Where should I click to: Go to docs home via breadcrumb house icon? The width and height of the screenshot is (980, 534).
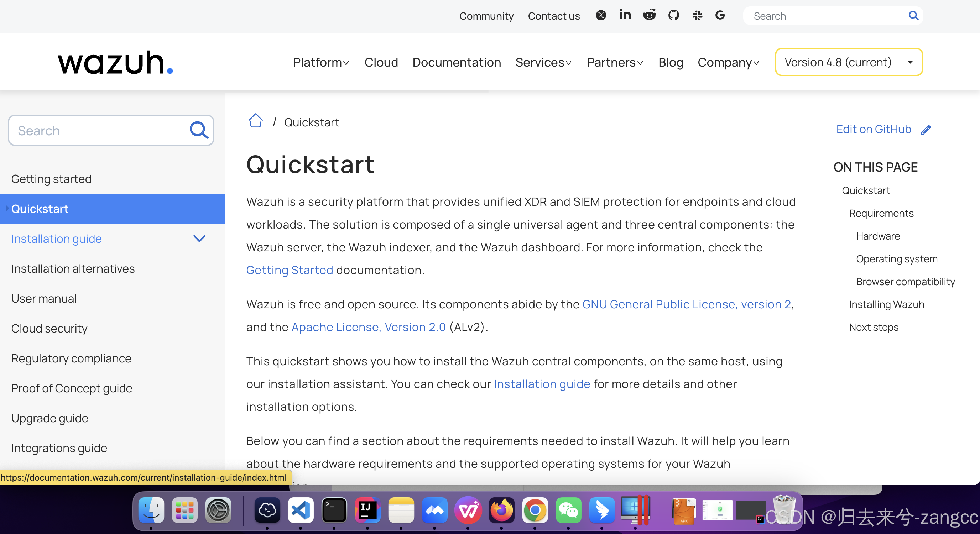[255, 121]
